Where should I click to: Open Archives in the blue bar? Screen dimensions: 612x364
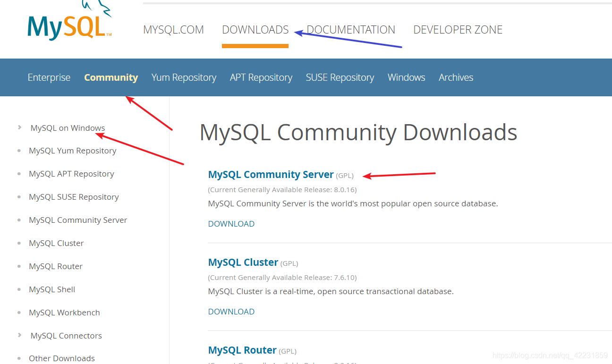[x=456, y=77]
